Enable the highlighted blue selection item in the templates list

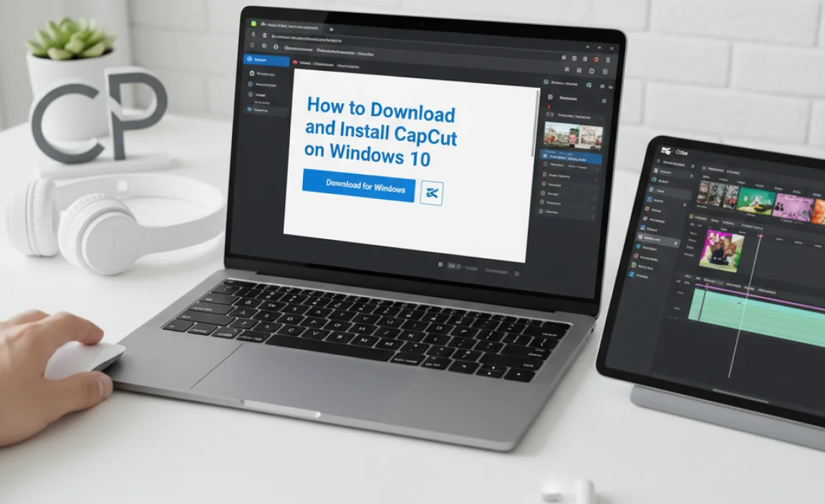[572, 157]
